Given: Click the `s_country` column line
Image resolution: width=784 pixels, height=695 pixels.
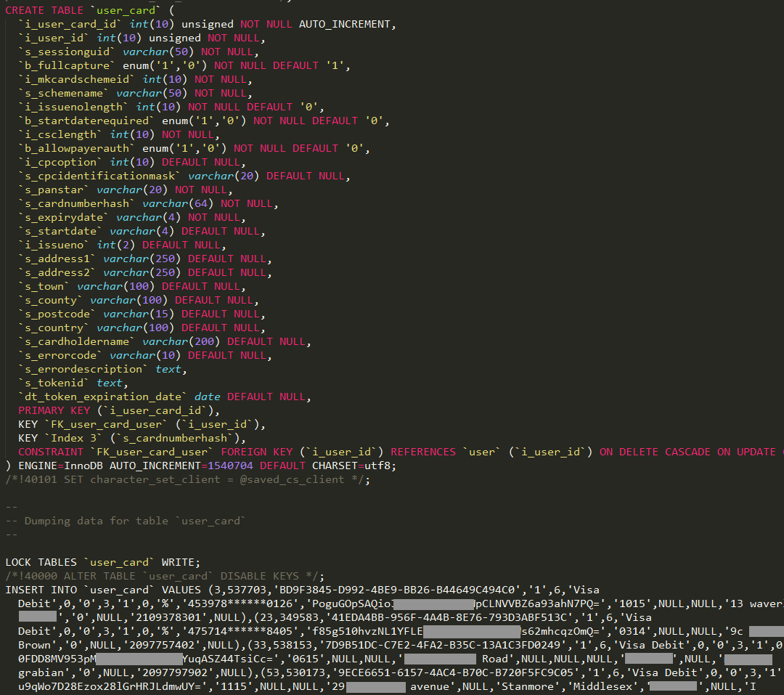Looking at the screenshot, I should point(142,328).
